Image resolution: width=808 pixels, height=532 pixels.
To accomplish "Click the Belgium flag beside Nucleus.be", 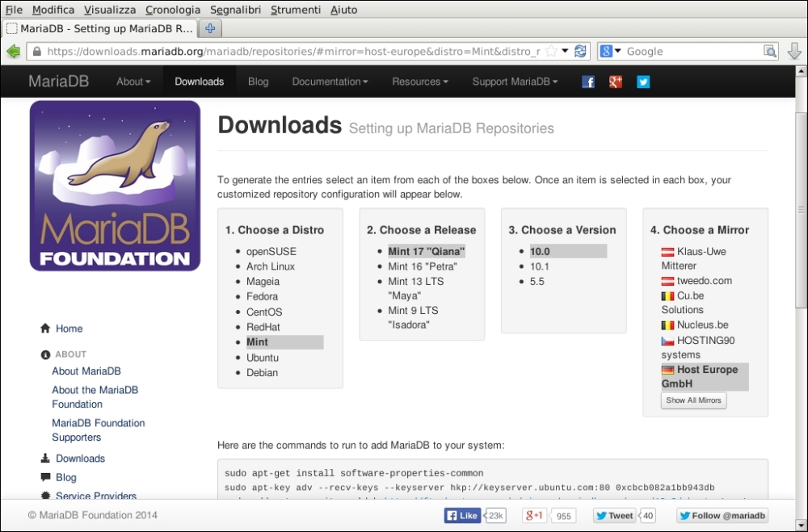I will coord(668,325).
